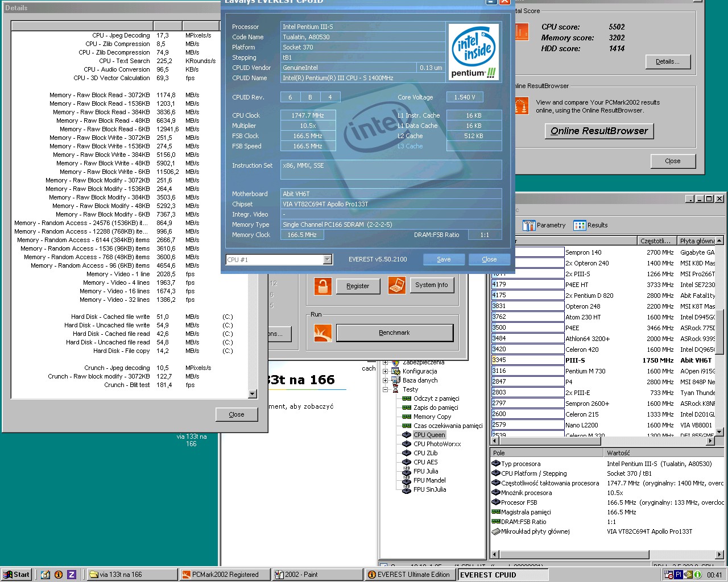The image size is (728, 582).
Task: Select Odczyt z pamięci test
Action: (436, 398)
